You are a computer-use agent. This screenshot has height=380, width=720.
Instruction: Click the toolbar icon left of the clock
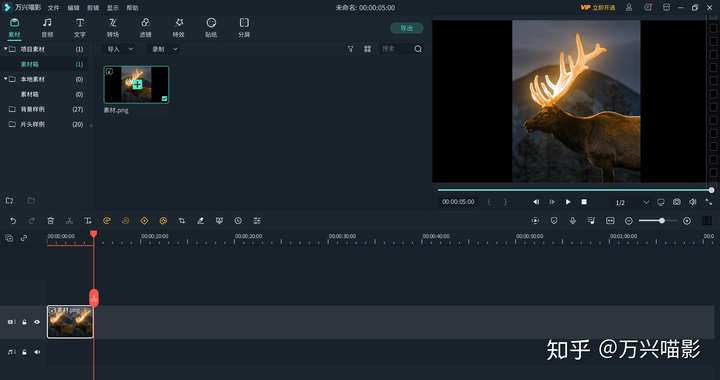pos(219,221)
